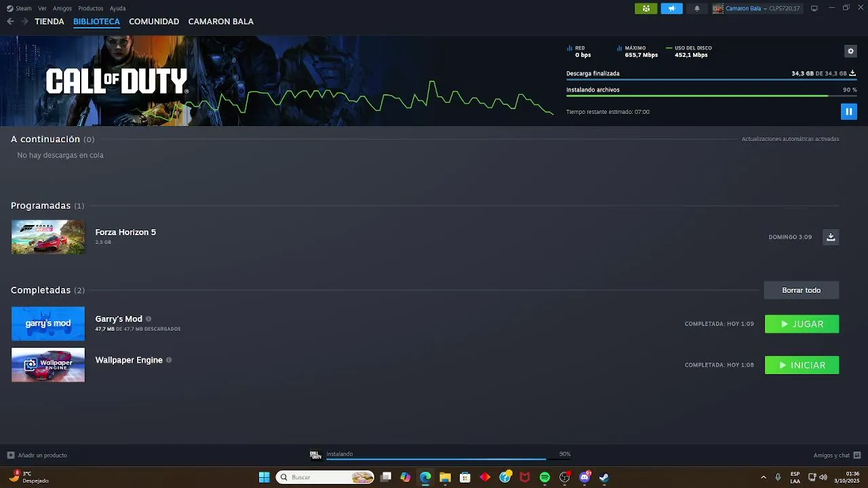Click the Forza Horizon 5 title

(125, 232)
